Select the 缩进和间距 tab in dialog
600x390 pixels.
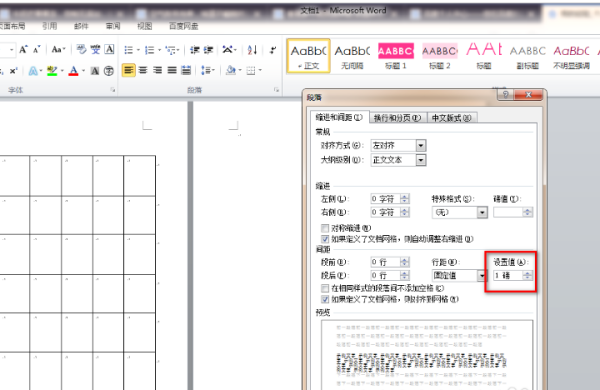pos(339,117)
